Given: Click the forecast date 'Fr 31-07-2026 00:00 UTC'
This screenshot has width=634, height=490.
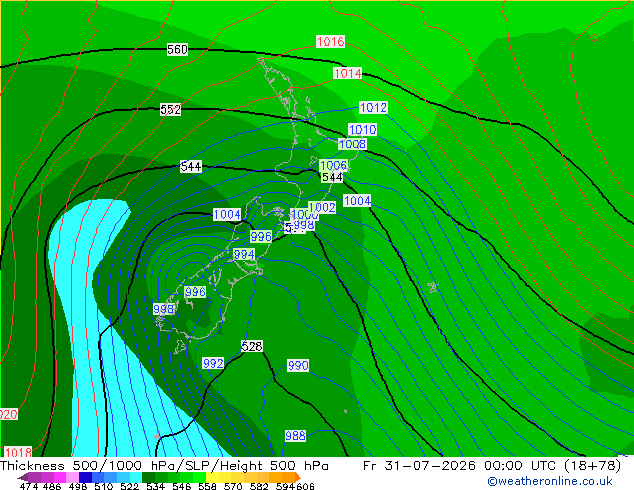Looking at the screenshot, I should pyautogui.click(x=458, y=466).
